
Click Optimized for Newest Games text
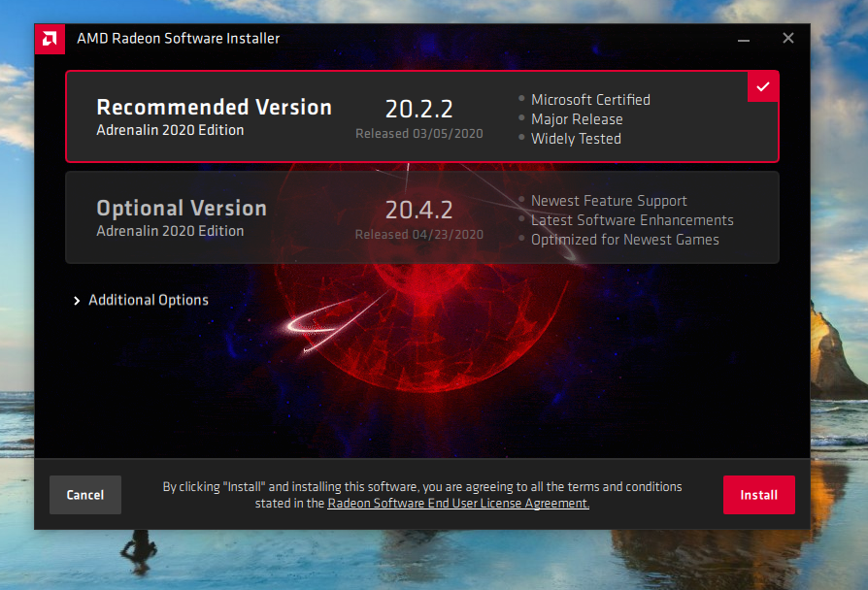click(x=624, y=240)
